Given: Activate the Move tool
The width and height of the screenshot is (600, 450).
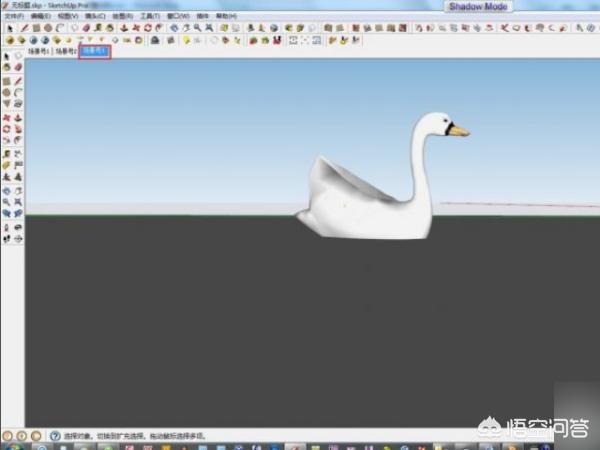Looking at the screenshot, I should (x=7, y=117).
